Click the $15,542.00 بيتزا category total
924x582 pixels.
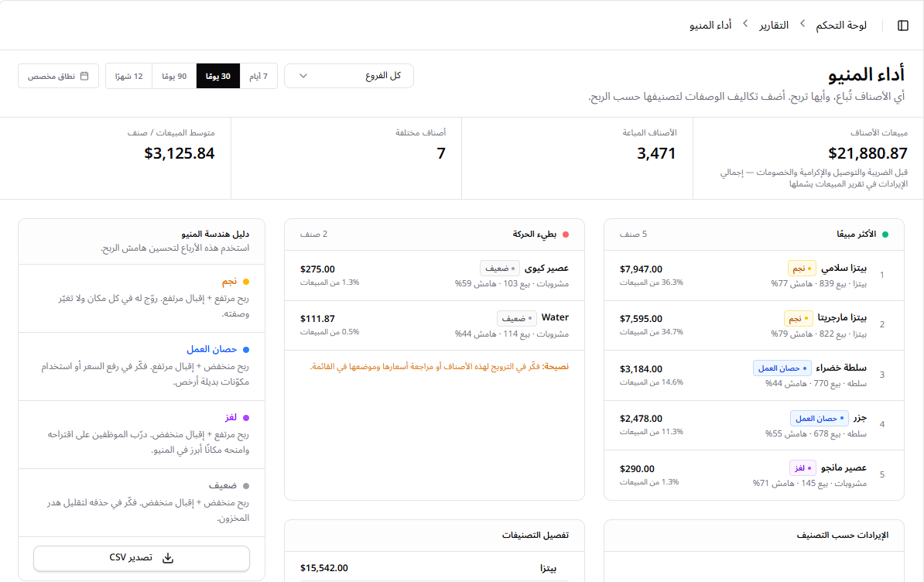click(x=324, y=568)
